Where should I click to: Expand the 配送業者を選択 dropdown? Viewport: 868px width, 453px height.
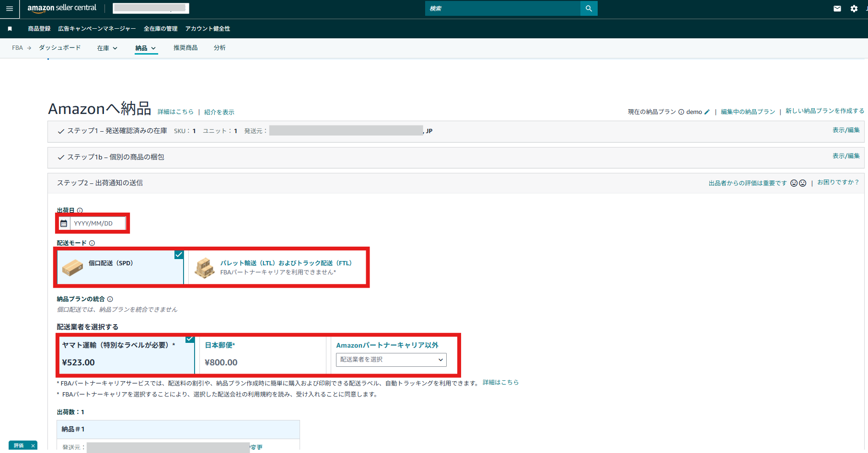tap(391, 360)
